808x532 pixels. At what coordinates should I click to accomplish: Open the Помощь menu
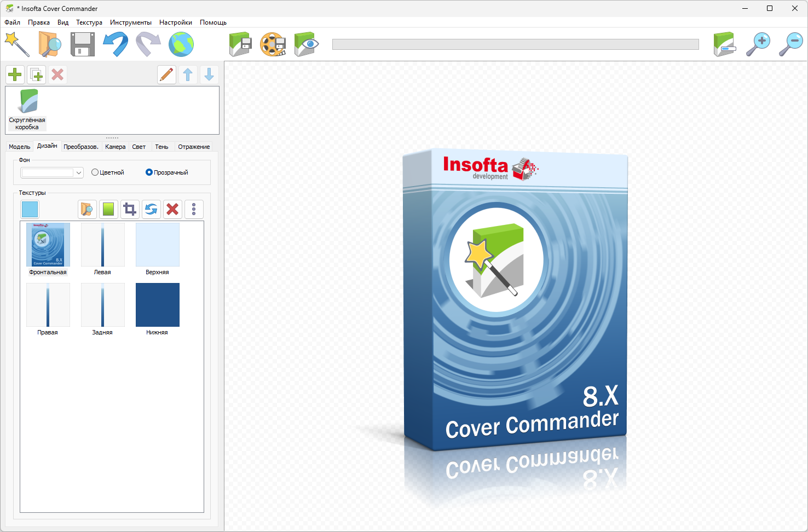coord(213,22)
